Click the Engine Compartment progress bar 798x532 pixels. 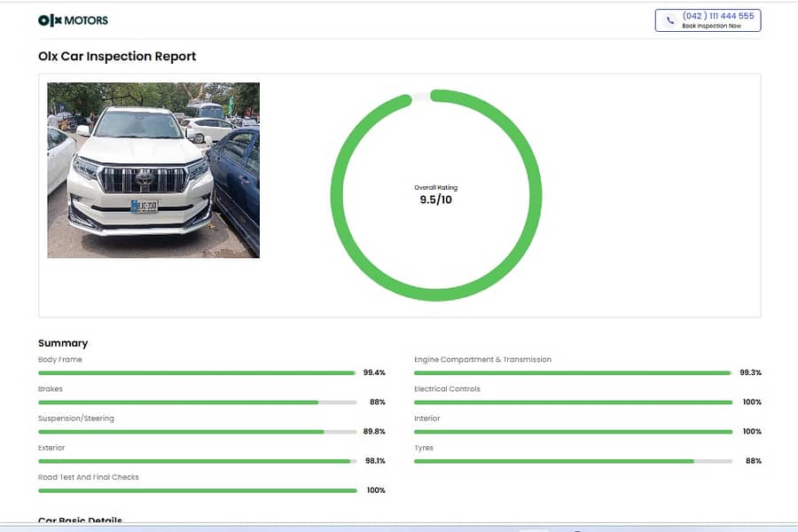[x=574, y=373]
